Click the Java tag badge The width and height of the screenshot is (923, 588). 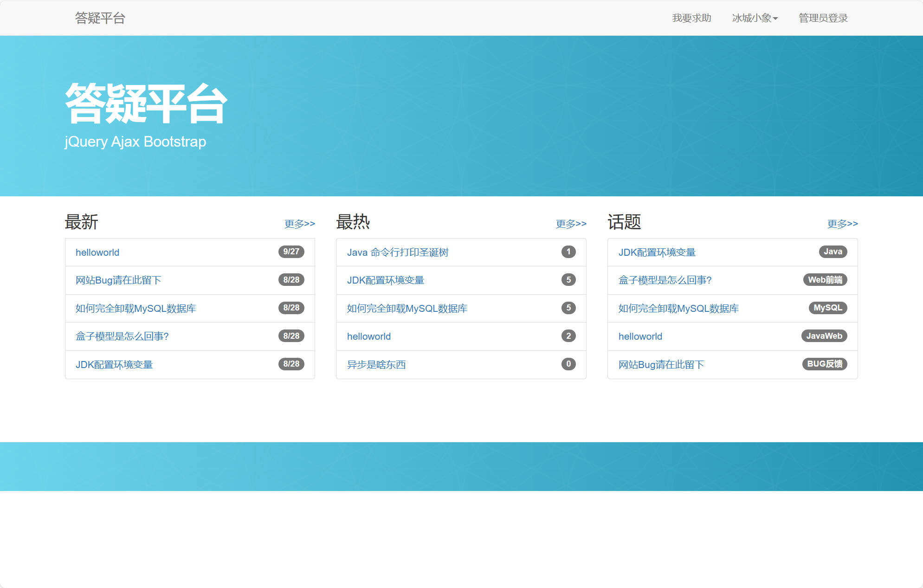[x=833, y=252]
